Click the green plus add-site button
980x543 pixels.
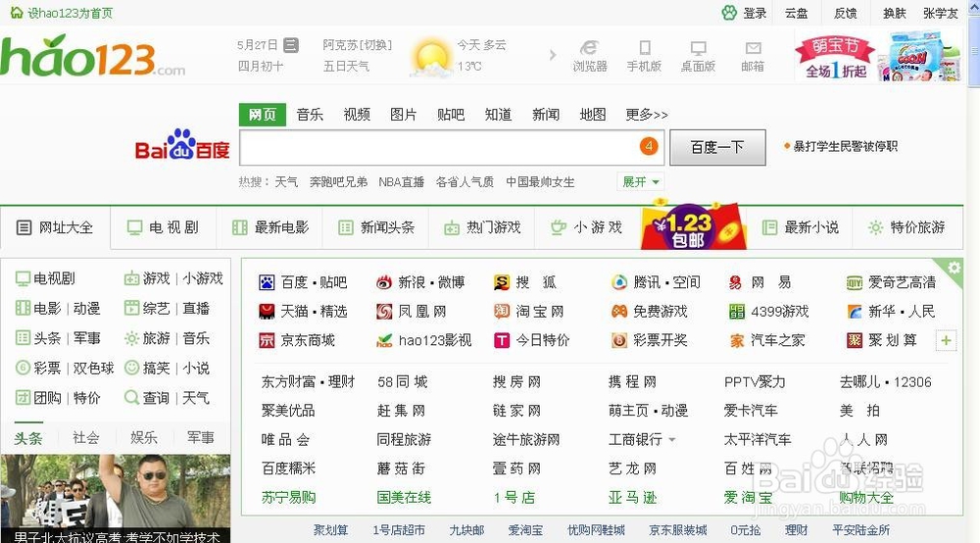tap(947, 340)
